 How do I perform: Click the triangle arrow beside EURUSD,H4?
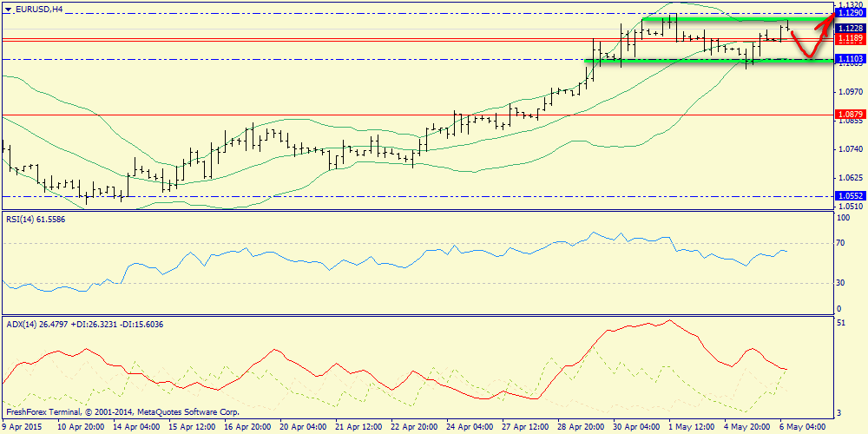tap(8, 9)
